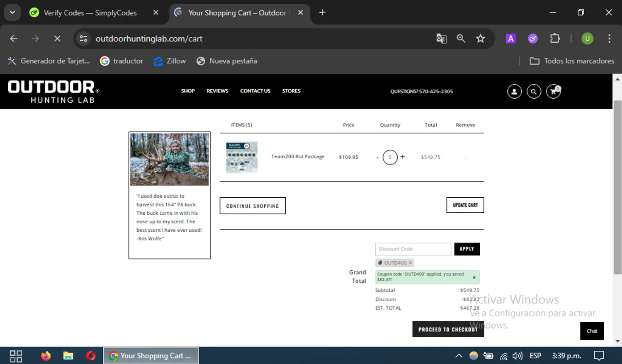Remove the OUTD400 coupon tag
622x364 pixels.
pyautogui.click(x=410, y=262)
